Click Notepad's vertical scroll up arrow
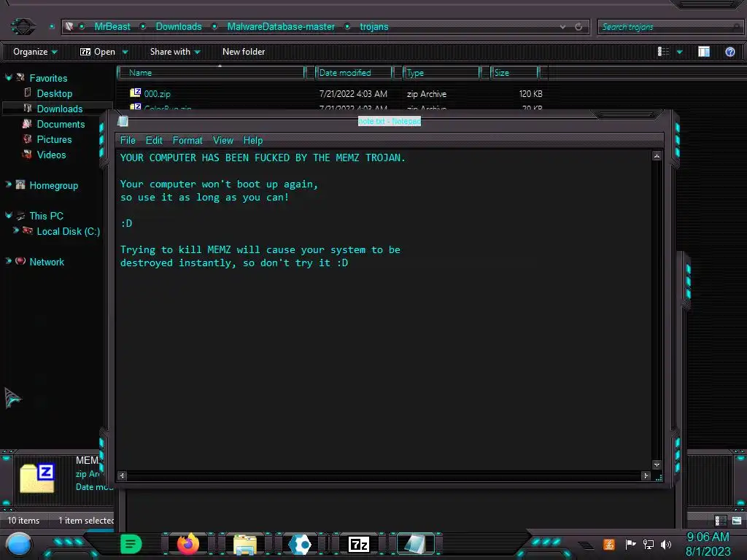 pyautogui.click(x=657, y=156)
